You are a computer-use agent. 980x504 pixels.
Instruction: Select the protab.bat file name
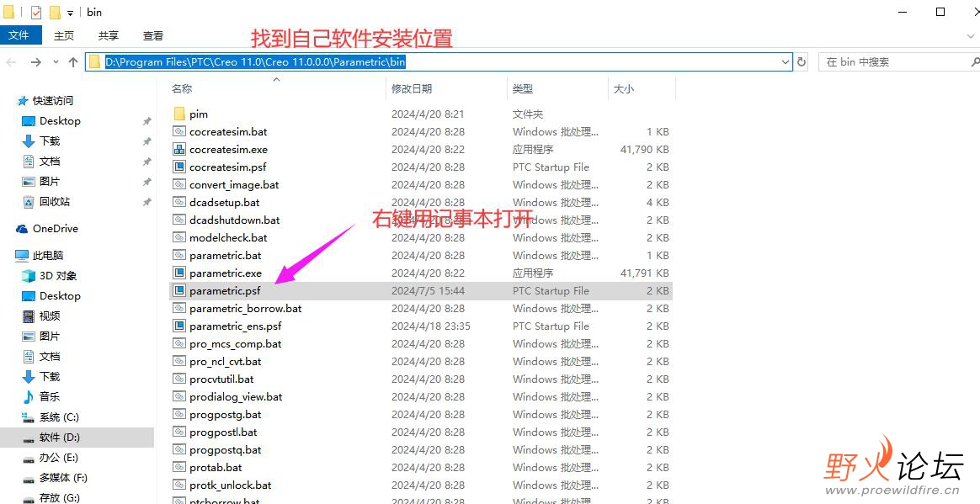(x=216, y=467)
